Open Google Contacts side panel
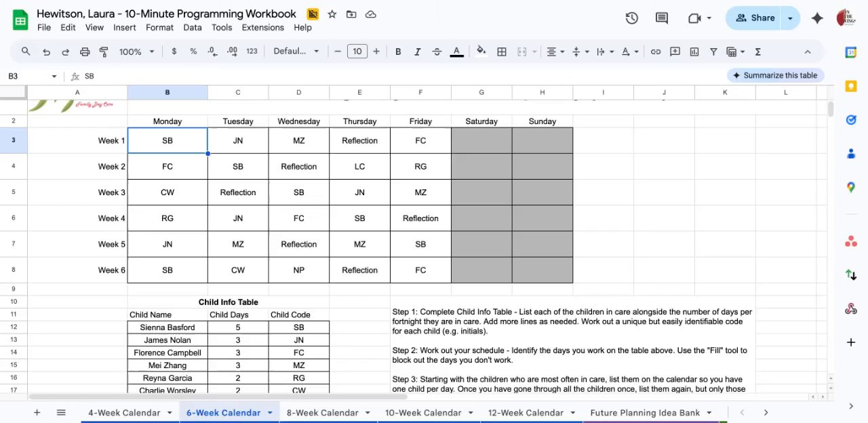 [x=851, y=154]
